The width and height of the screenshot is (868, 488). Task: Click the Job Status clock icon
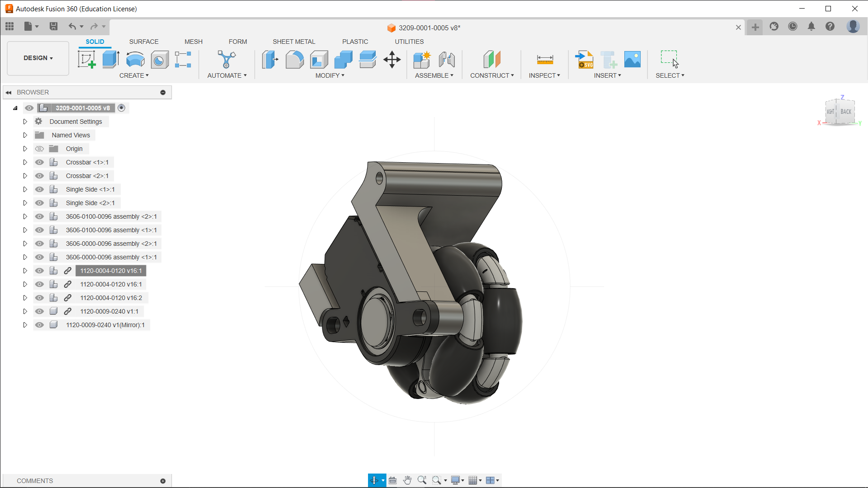[793, 27]
